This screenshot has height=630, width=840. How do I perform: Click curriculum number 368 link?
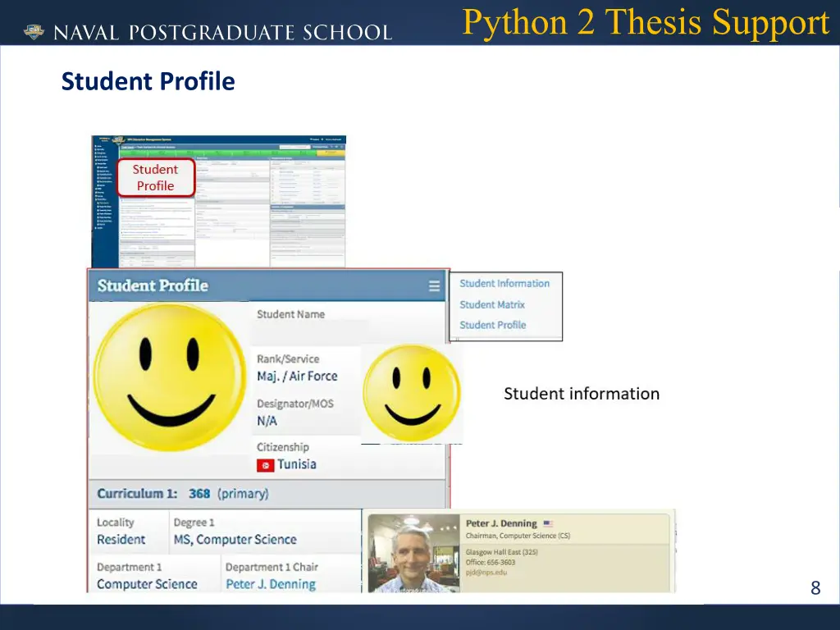pyautogui.click(x=199, y=493)
